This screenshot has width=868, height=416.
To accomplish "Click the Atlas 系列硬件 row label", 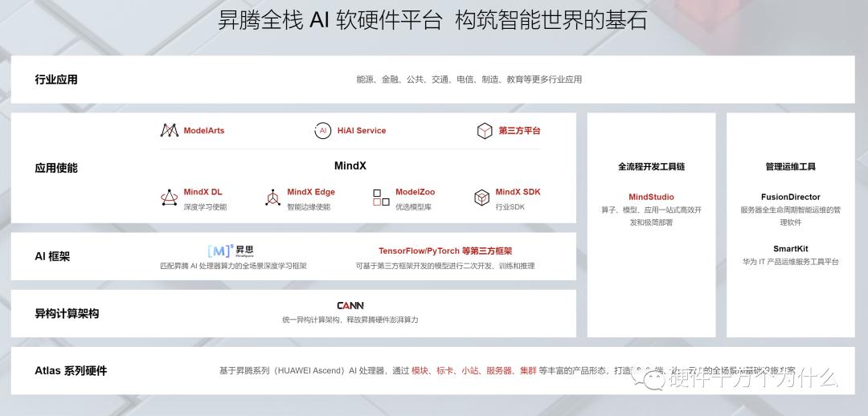I will tap(70, 371).
